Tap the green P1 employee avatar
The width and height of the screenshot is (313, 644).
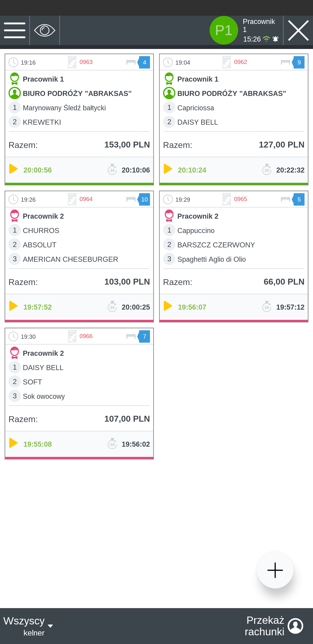224,30
